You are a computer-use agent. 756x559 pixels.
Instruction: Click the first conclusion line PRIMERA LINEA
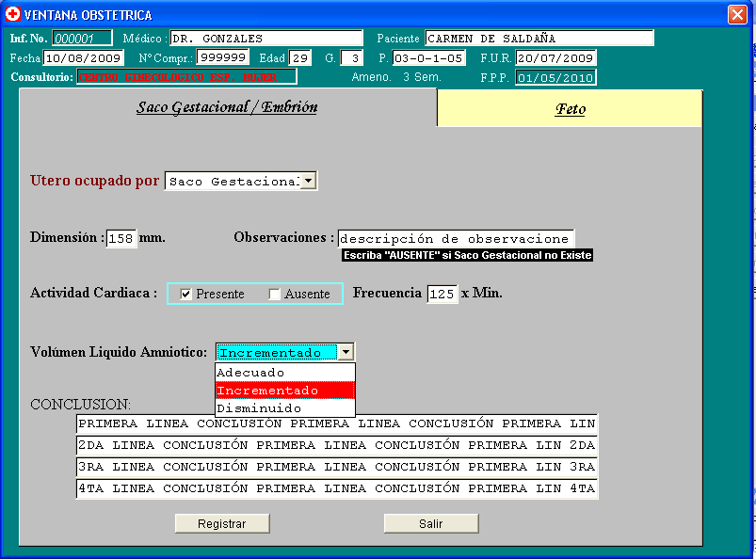pos(337,423)
